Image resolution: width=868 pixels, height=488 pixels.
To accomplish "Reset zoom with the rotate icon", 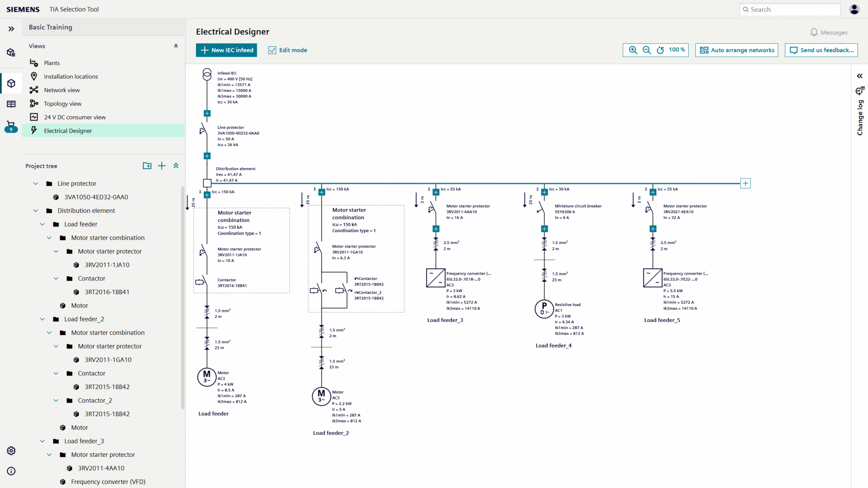I will (660, 50).
